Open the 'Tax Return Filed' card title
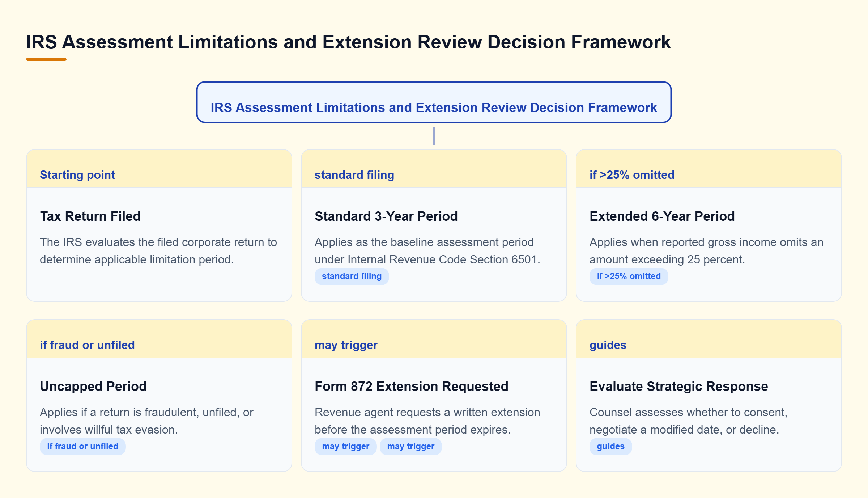Viewport: 868px width, 498px height. pos(90,216)
